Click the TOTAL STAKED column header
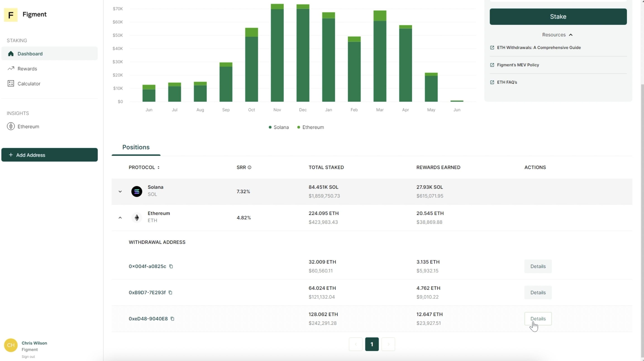644x361 pixels. (x=326, y=167)
